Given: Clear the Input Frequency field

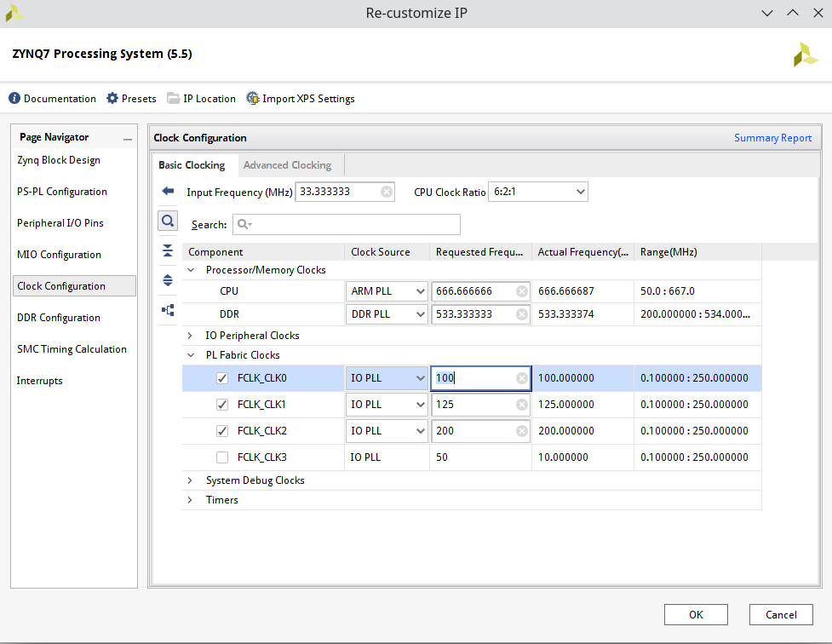Looking at the screenshot, I should (x=387, y=192).
